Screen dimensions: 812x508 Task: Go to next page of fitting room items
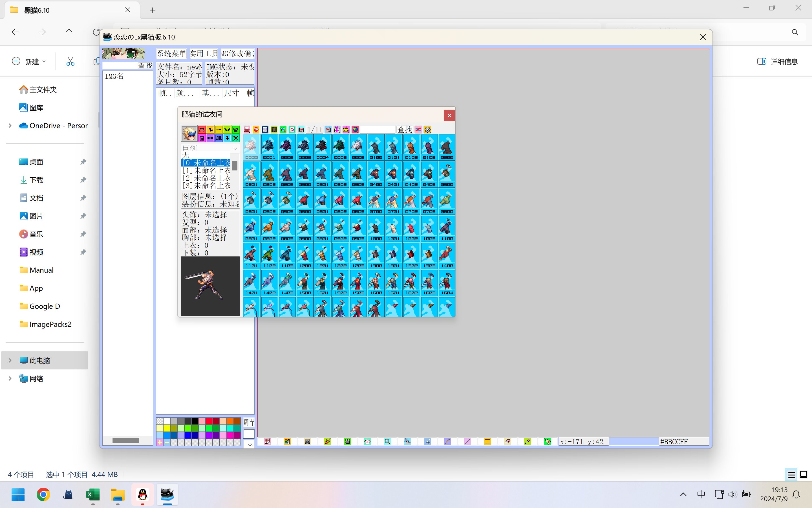[328, 130]
